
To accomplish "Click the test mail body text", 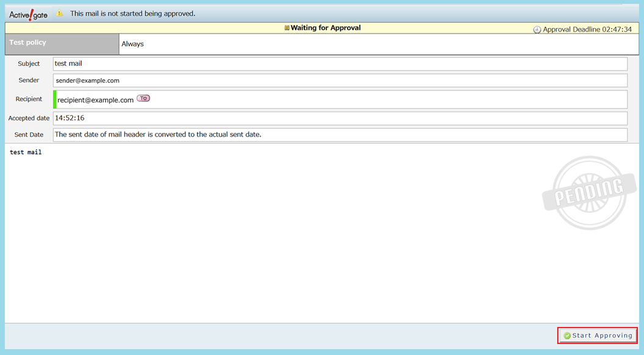I will tap(26, 152).
